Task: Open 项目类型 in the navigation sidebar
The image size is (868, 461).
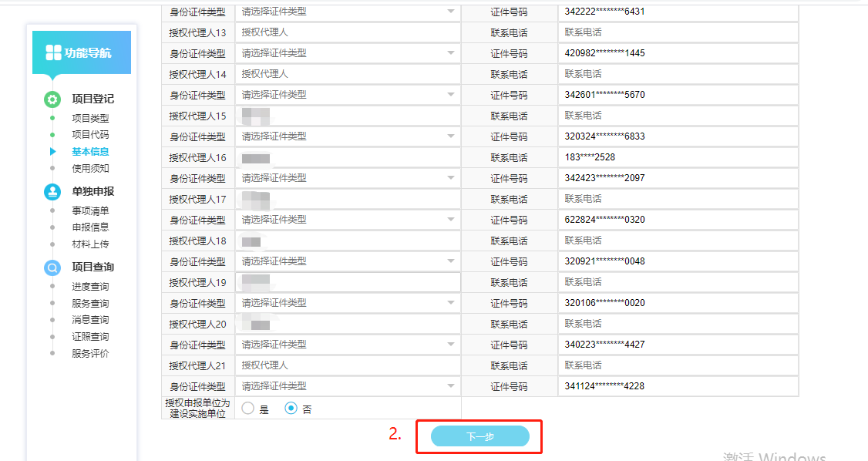Action: click(90, 118)
